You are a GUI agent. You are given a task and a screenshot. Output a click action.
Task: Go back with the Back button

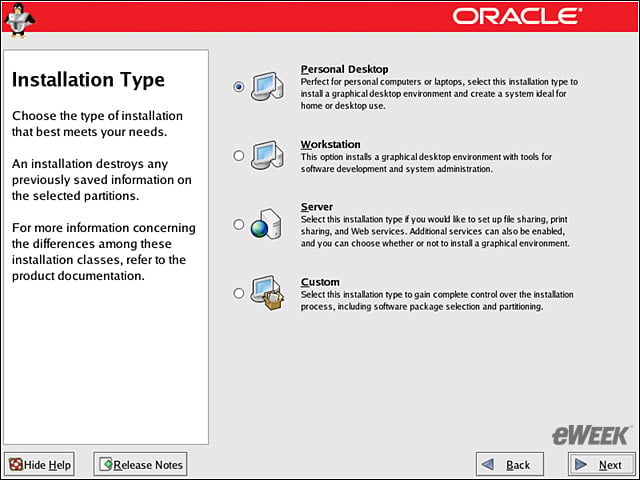tap(510, 464)
